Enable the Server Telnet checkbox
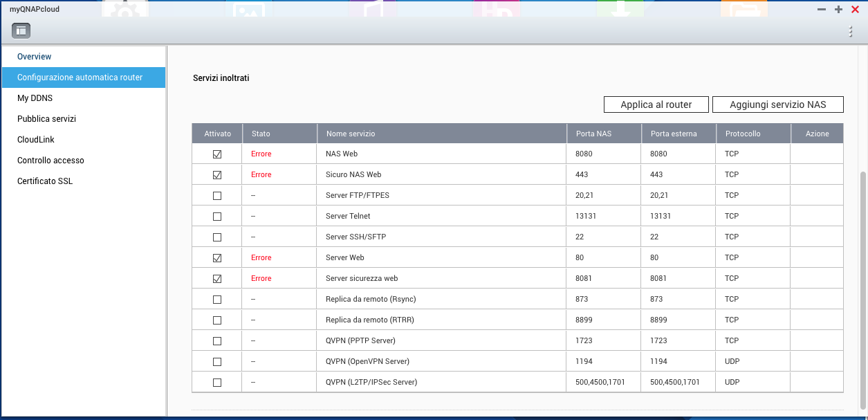Screen dimensions: 868x420 pyautogui.click(x=217, y=217)
